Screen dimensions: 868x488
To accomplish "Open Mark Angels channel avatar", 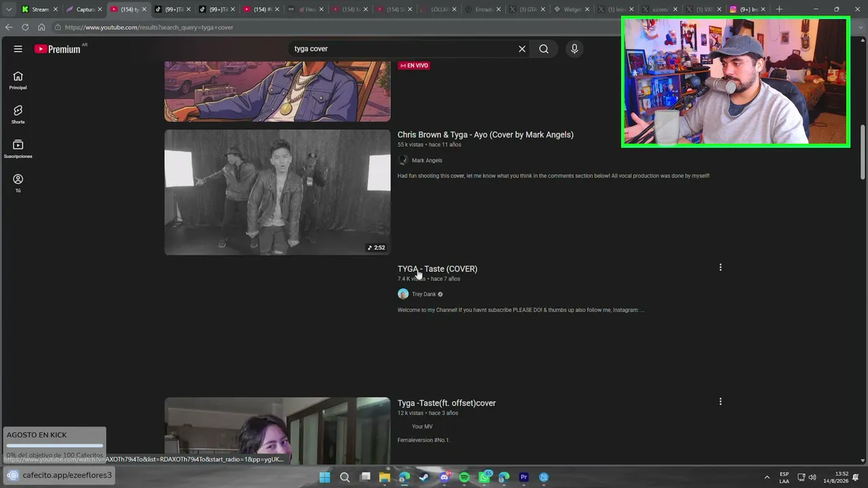I will [403, 160].
